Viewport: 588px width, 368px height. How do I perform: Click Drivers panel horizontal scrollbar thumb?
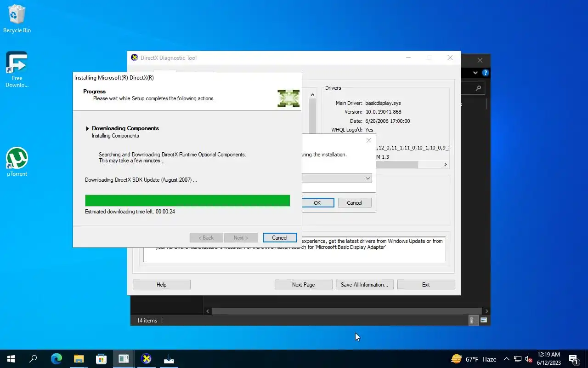(397, 164)
